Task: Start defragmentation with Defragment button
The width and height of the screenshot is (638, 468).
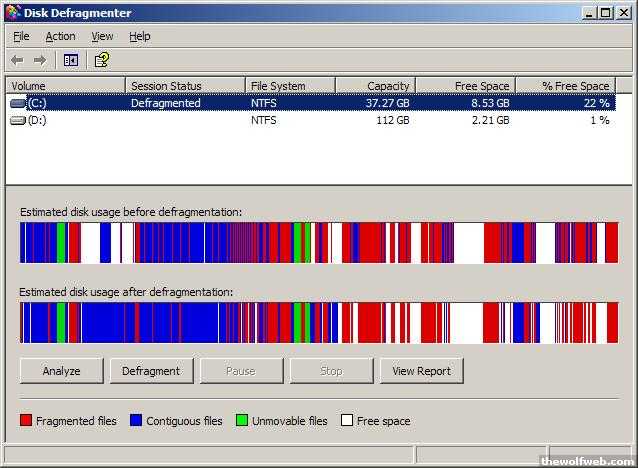Action: click(151, 371)
